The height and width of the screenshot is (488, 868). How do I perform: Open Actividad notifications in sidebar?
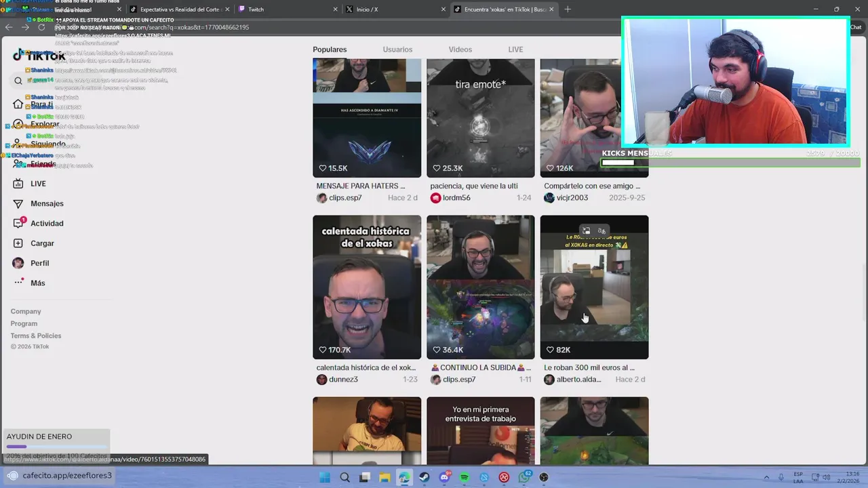38,223
